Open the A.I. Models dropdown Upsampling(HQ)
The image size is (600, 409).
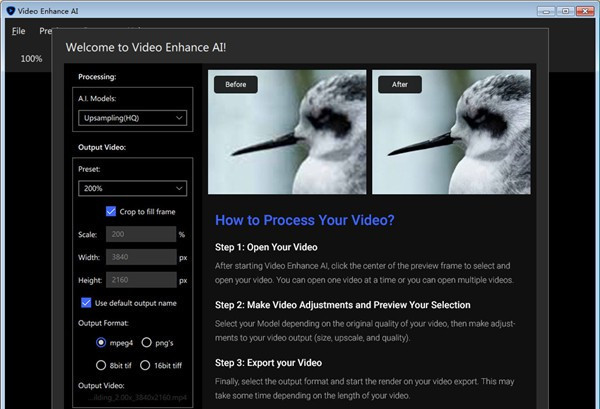[132, 118]
